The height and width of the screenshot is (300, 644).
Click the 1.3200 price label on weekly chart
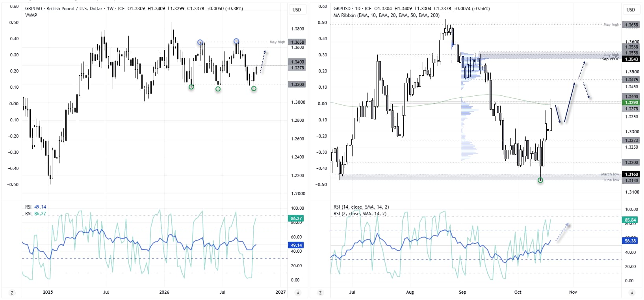pyautogui.click(x=297, y=84)
